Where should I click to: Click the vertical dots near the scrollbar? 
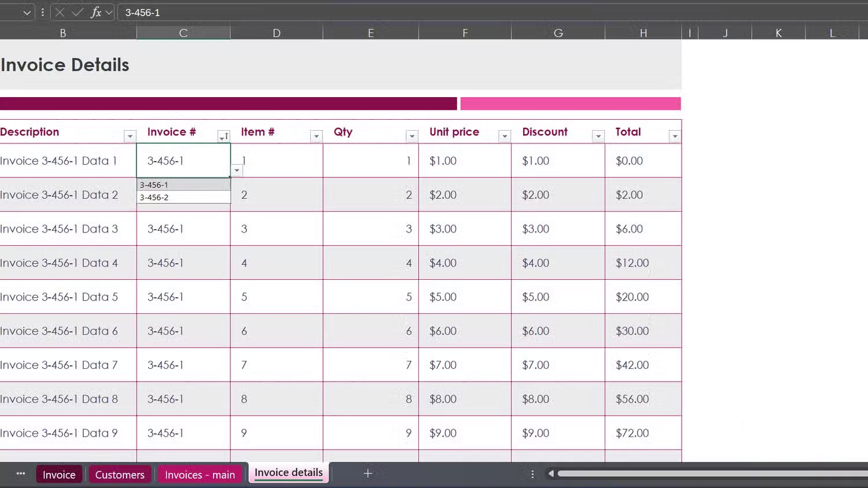[532, 473]
